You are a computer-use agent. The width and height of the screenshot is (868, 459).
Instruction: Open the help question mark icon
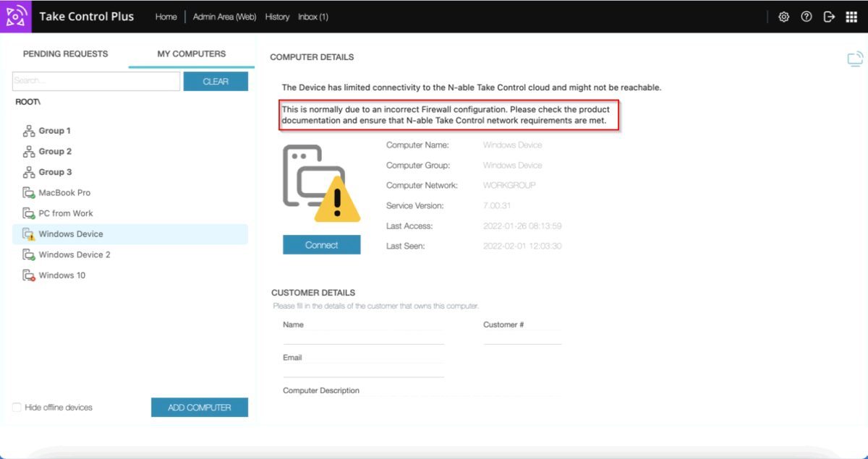807,17
